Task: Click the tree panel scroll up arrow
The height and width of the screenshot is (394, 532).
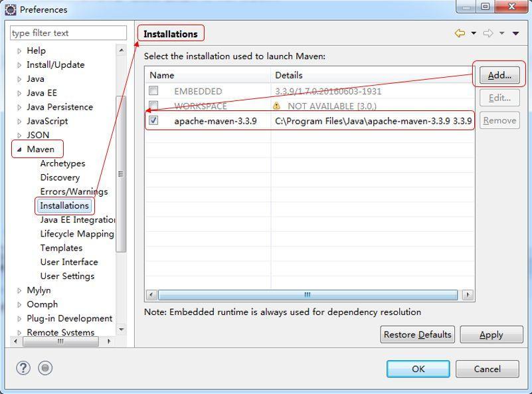Action: 122,50
